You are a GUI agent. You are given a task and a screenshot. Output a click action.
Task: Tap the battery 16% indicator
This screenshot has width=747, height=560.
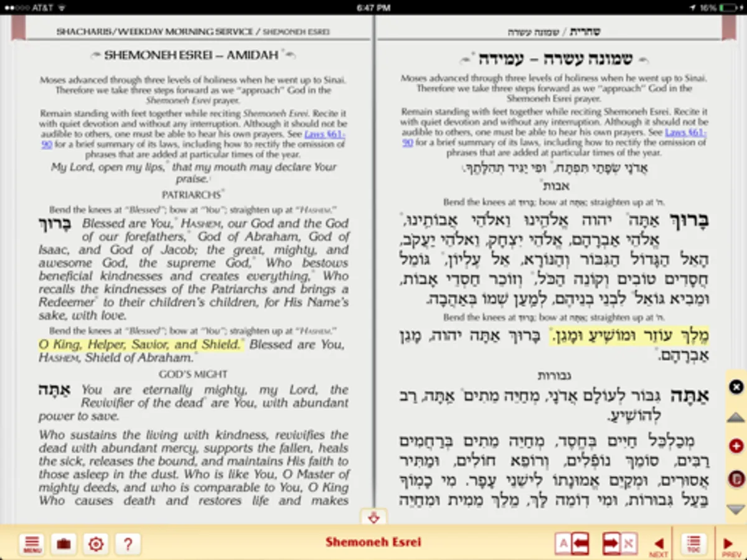(x=720, y=7)
